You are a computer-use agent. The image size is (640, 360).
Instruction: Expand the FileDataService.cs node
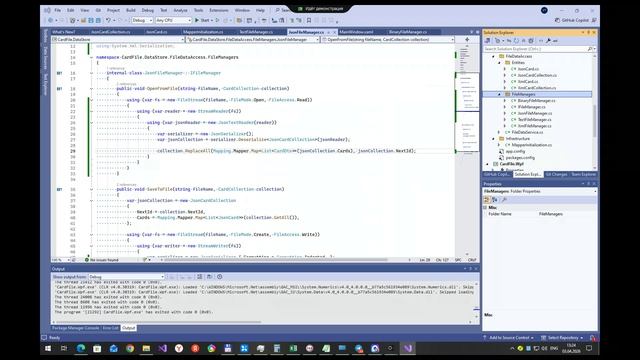(x=499, y=132)
